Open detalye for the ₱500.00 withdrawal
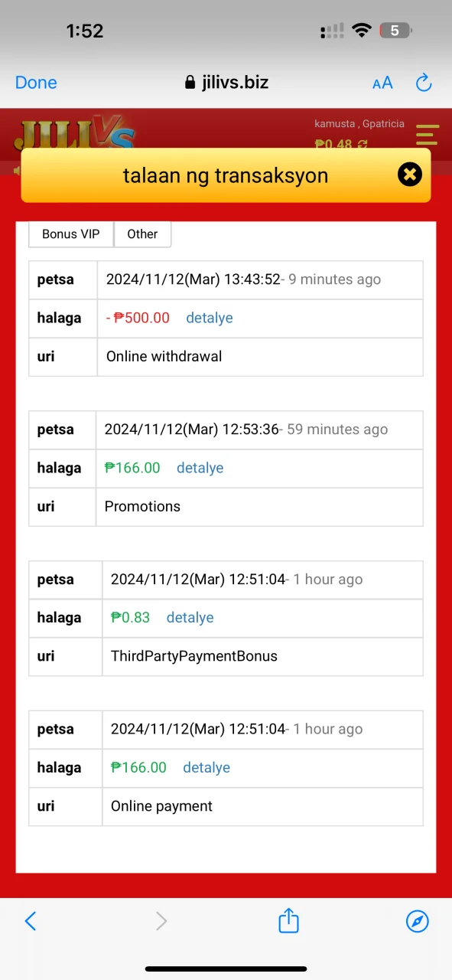The width and height of the screenshot is (452, 980). (x=210, y=318)
